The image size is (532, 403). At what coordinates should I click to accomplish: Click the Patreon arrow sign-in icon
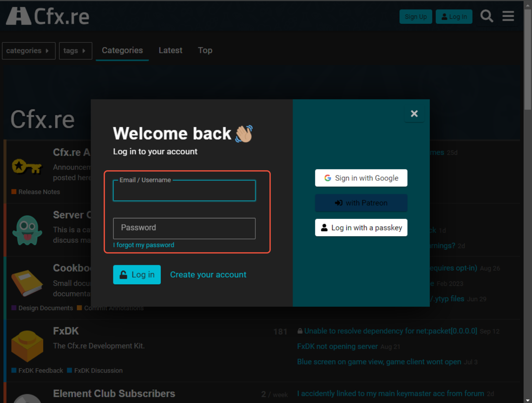point(339,203)
